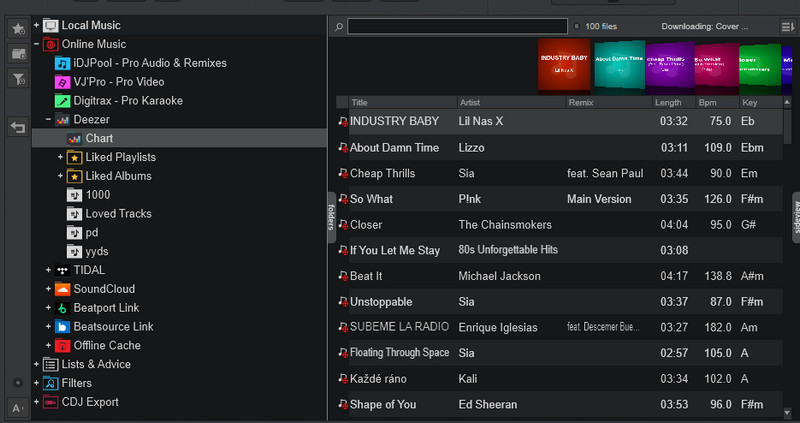Sort by the Artist column header
The height and width of the screenshot is (423, 800).
[511, 103]
